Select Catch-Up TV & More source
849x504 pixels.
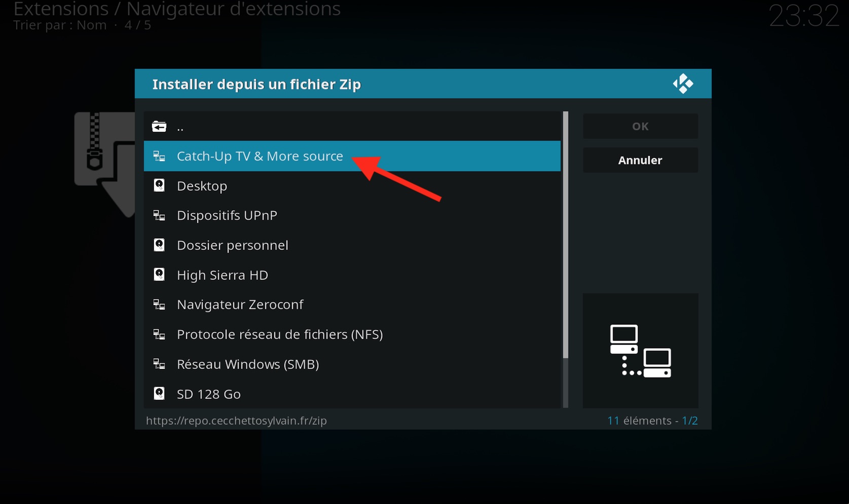[352, 156]
